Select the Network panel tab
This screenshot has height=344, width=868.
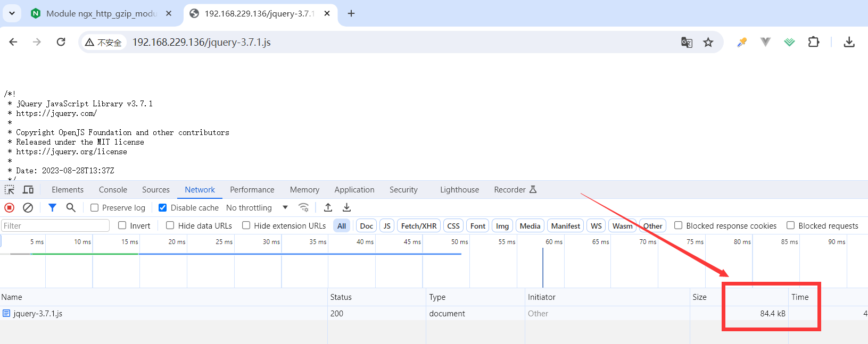200,190
